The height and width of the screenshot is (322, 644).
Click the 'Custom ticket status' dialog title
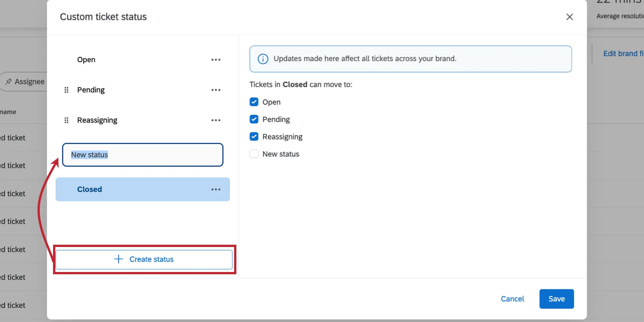(x=103, y=17)
